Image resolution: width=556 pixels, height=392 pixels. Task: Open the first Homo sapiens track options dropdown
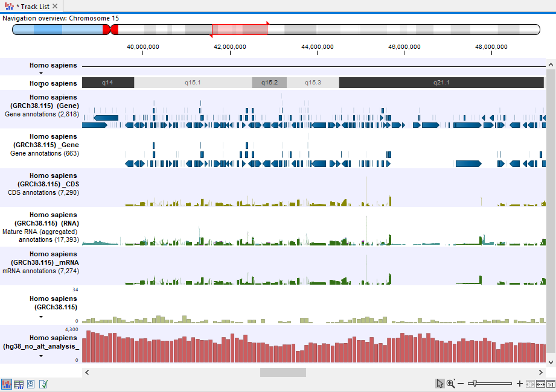click(41, 73)
